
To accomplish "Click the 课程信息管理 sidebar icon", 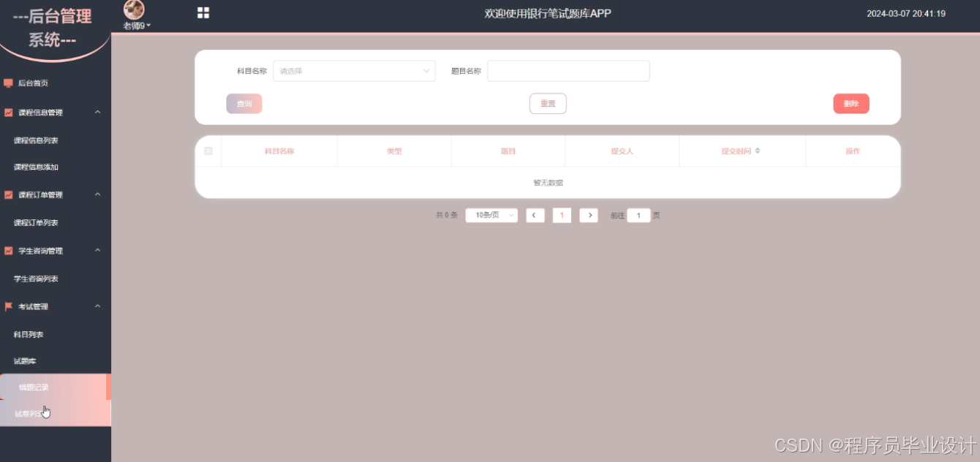I will 8,112.
